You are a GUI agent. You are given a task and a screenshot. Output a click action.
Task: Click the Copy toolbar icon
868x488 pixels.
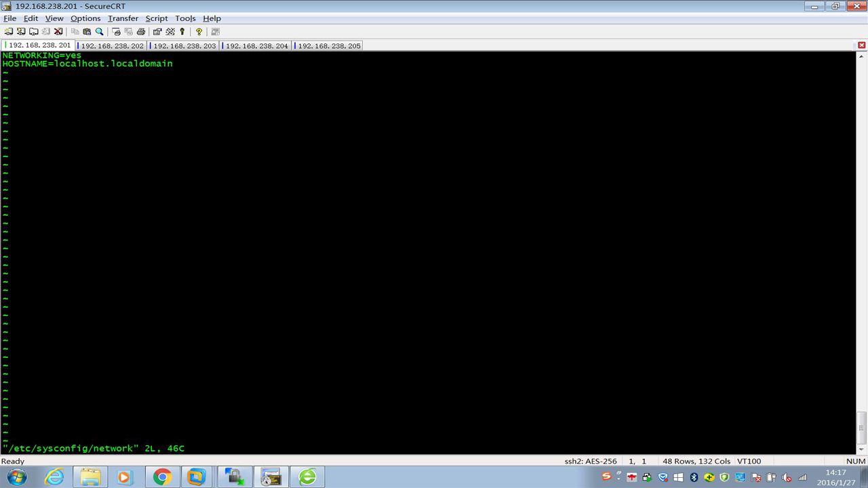75,32
